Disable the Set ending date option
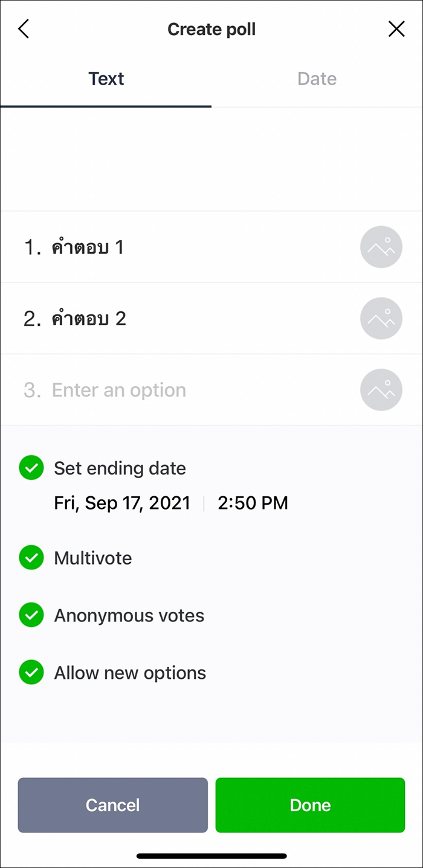Image resolution: width=423 pixels, height=868 pixels. pos(31,467)
